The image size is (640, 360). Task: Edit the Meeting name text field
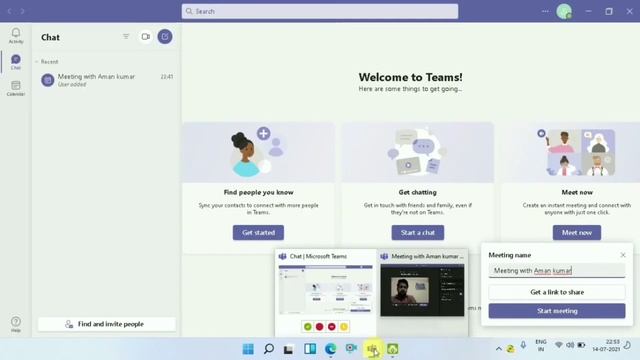pos(557,271)
